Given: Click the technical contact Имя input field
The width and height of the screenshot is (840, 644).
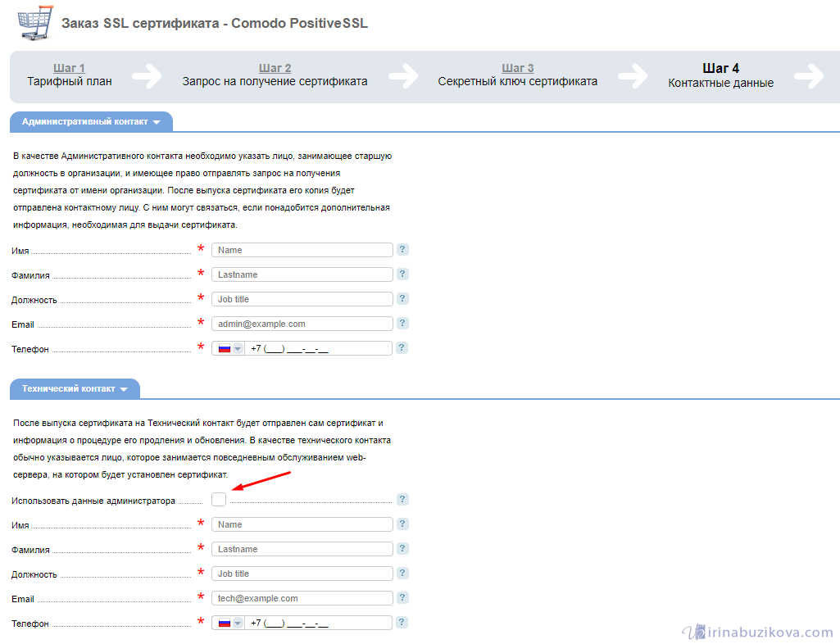Looking at the screenshot, I should [x=302, y=524].
